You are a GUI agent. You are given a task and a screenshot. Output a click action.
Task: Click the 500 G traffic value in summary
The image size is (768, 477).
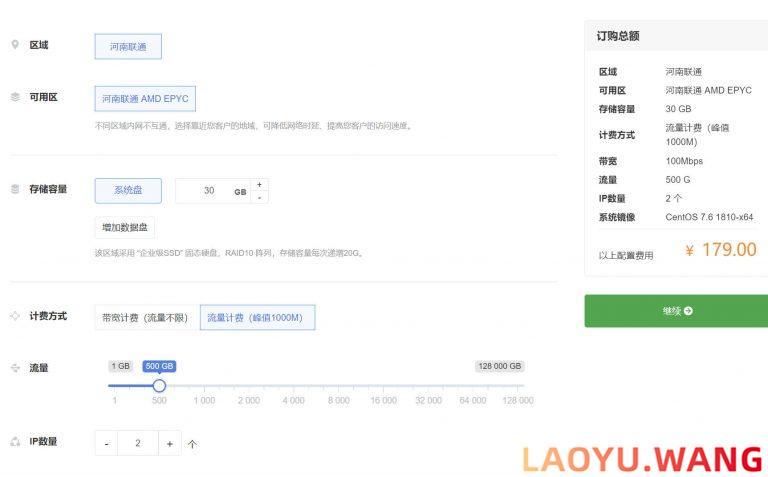(678, 180)
